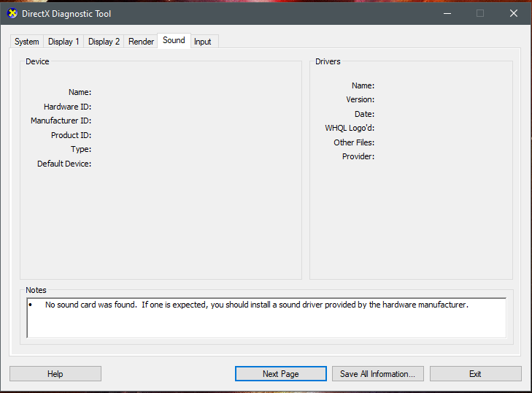Click the 'Hardware ID:' label
Screen dimensions: 532x393
pos(68,107)
